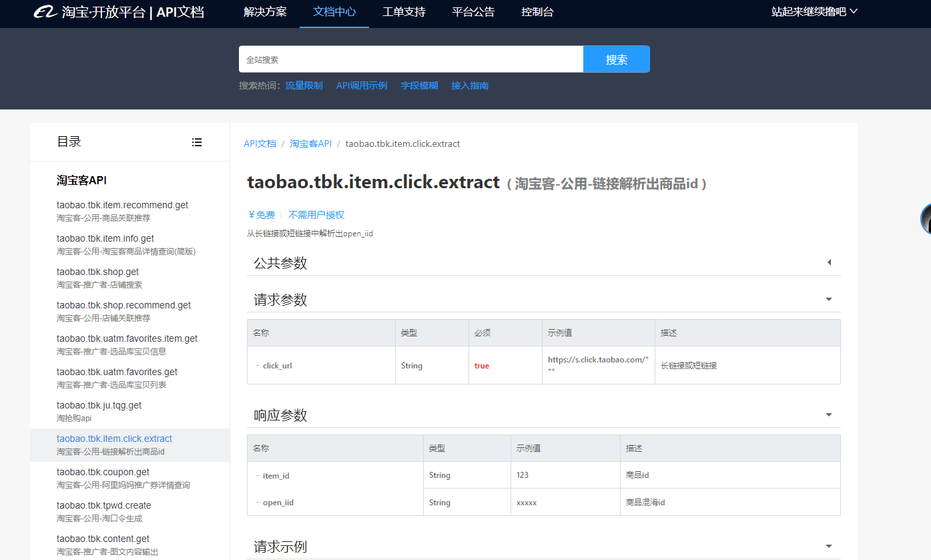Image resolution: width=931 pixels, height=560 pixels.
Task: Click the https://s.click.taobao.com example value
Action: [x=598, y=365]
